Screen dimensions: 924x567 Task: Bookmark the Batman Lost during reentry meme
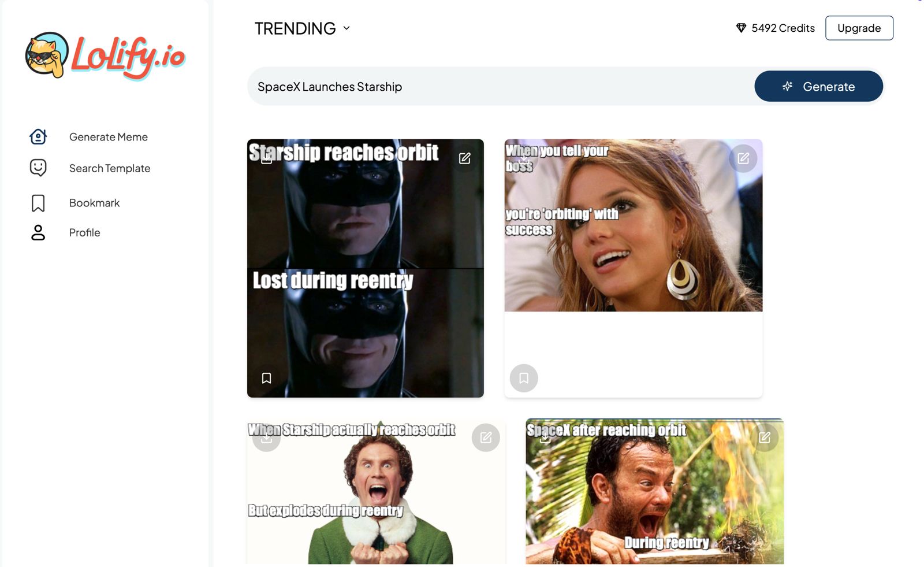[x=266, y=378]
